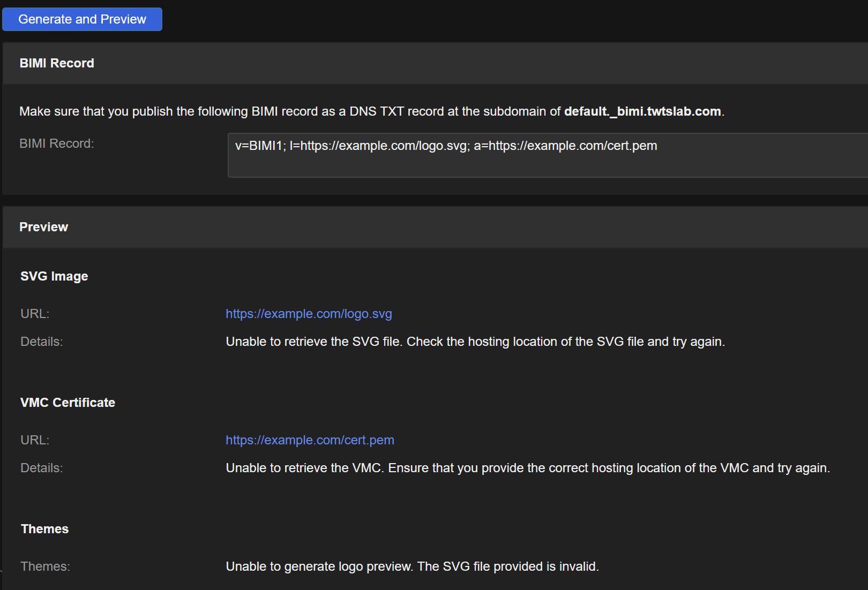The height and width of the screenshot is (590, 868).
Task: Click the Details label under SVG Image
Action: point(42,342)
